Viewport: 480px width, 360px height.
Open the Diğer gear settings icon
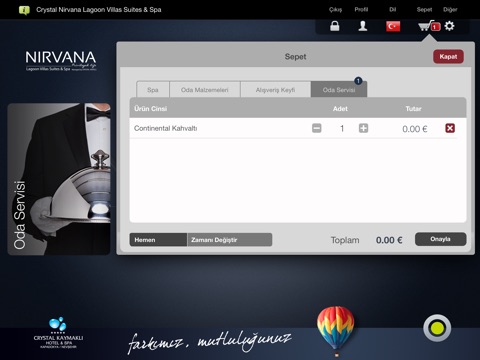coord(449,26)
